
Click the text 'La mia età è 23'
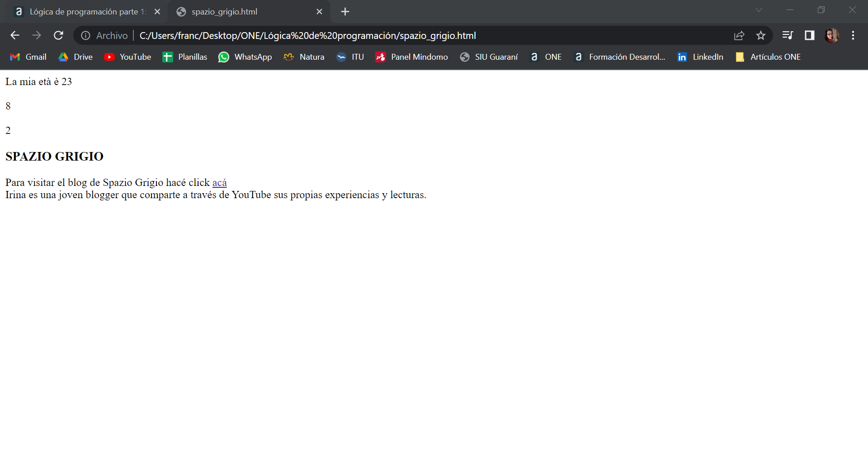38,82
